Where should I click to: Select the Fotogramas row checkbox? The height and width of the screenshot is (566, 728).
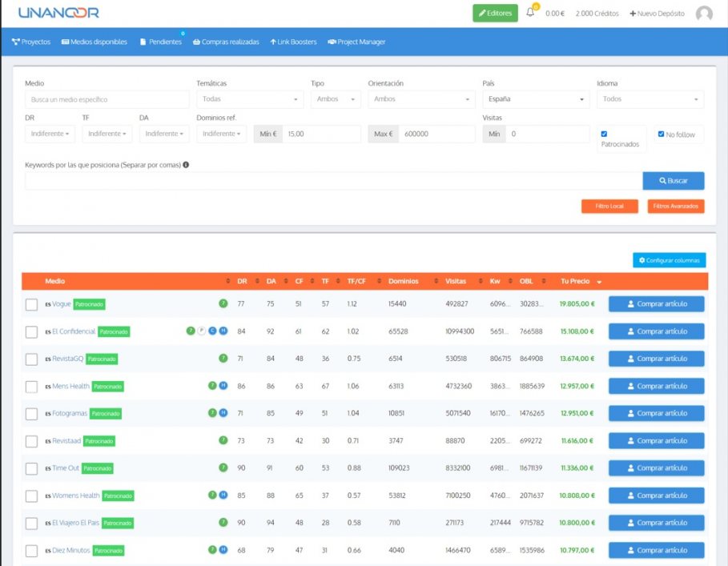pos(31,415)
